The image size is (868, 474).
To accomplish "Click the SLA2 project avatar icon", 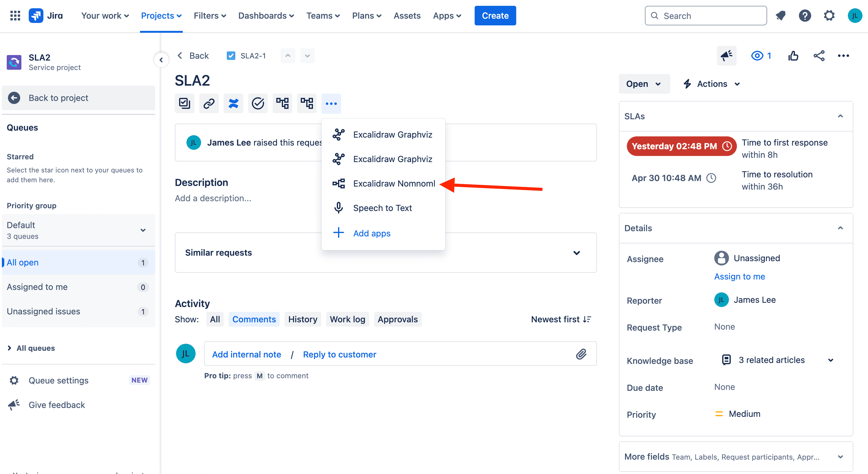I will pos(14,62).
